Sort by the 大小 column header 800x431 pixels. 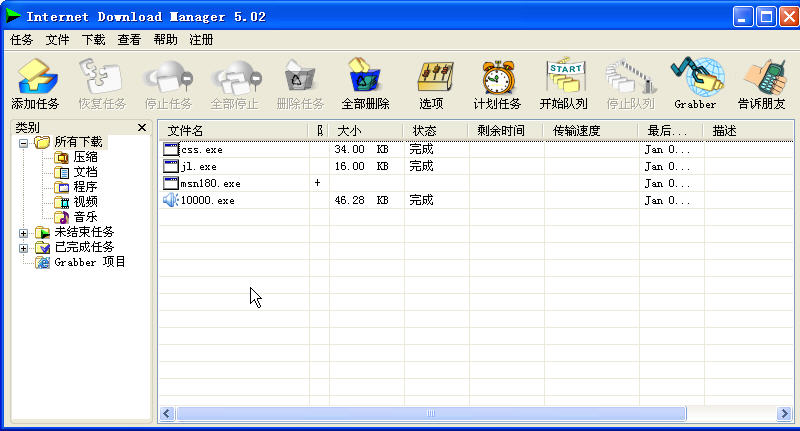366,131
